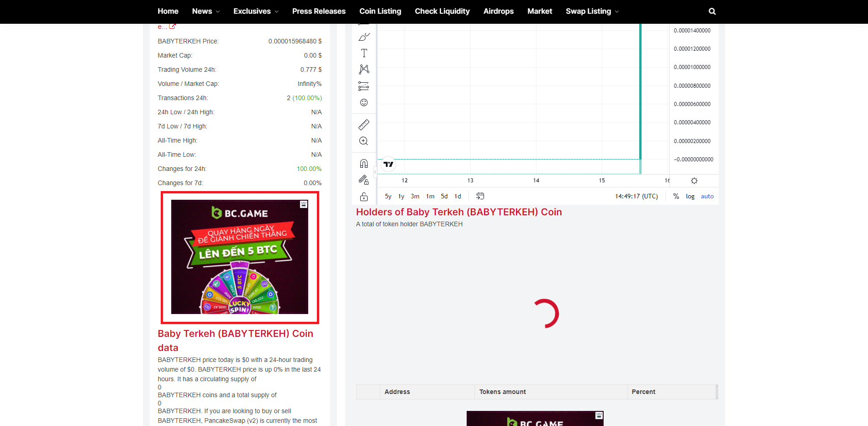The width and height of the screenshot is (868, 426).
Task: Expand the Exclusives dropdown menu
Action: click(256, 11)
